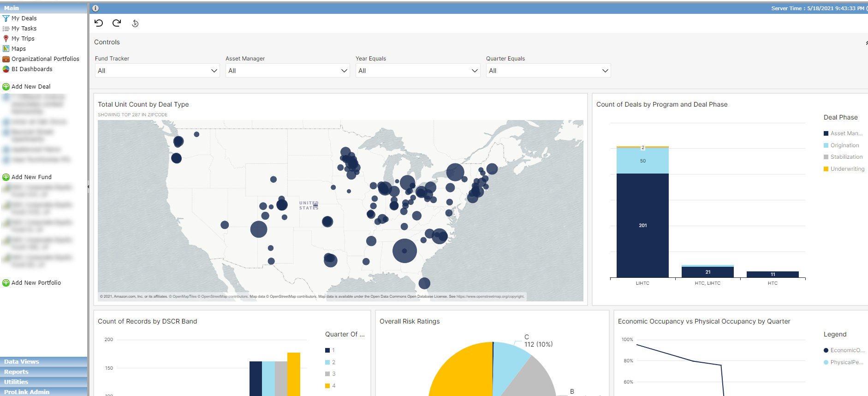
Task: Click the Add New Deal plus icon
Action: pyautogui.click(x=6, y=87)
